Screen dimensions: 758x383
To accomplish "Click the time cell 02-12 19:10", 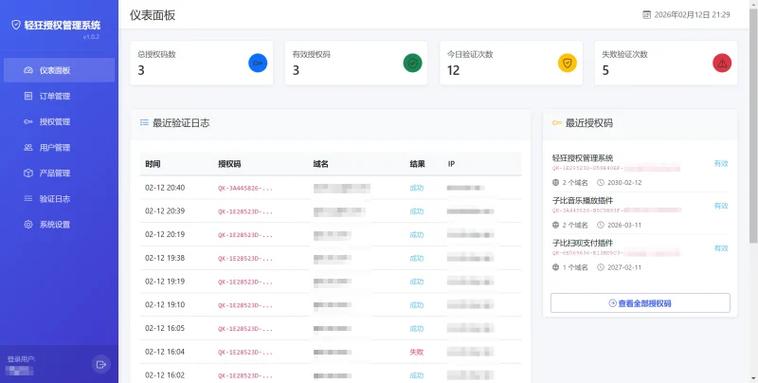I will pos(165,305).
